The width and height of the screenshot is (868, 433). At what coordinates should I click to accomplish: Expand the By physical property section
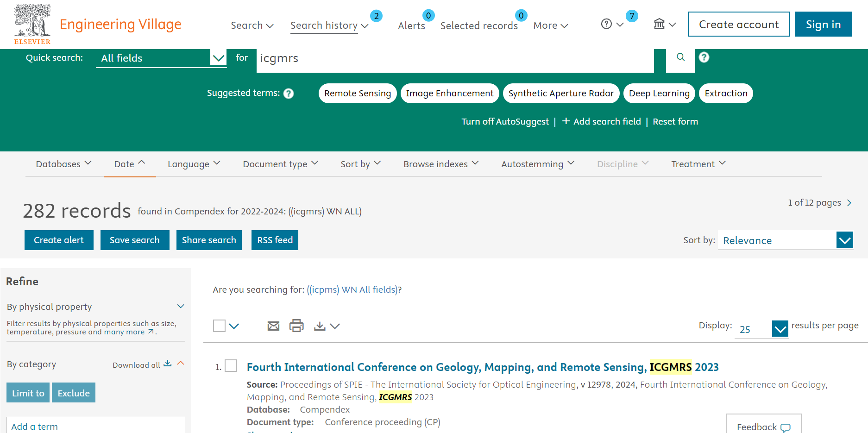[x=181, y=307]
